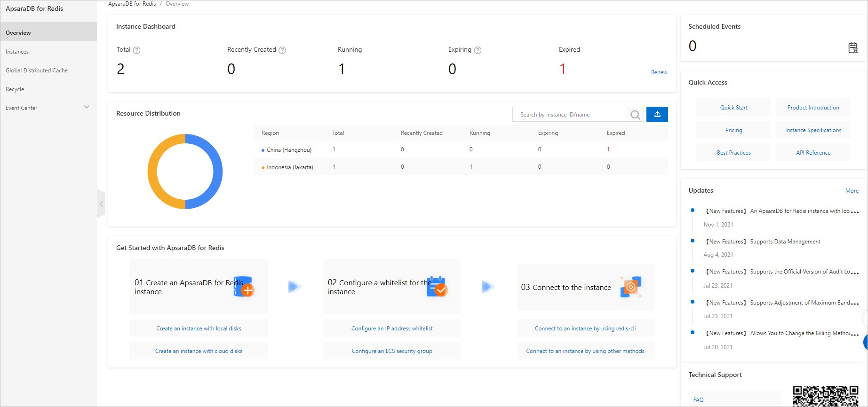Click the Total instances count 2
This screenshot has height=407, width=868.
(x=120, y=69)
